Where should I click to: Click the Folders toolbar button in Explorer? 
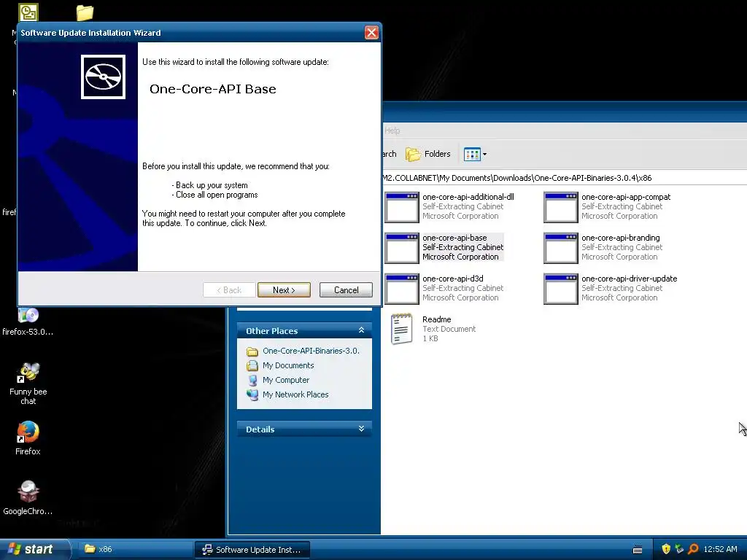tap(427, 154)
